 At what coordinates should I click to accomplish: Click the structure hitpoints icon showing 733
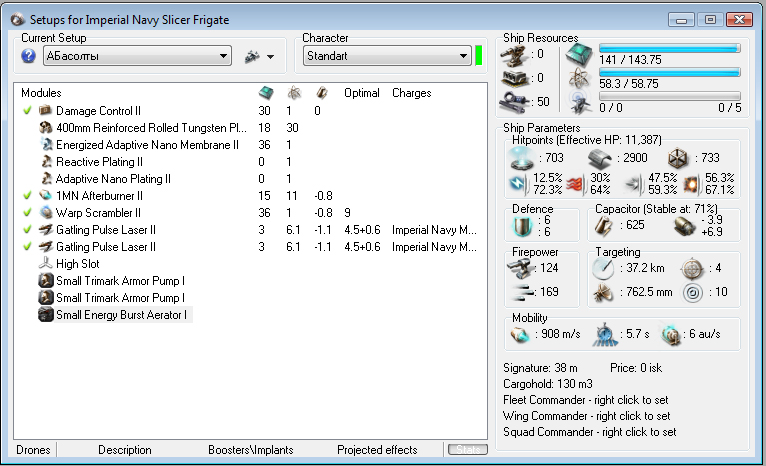point(679,158)
